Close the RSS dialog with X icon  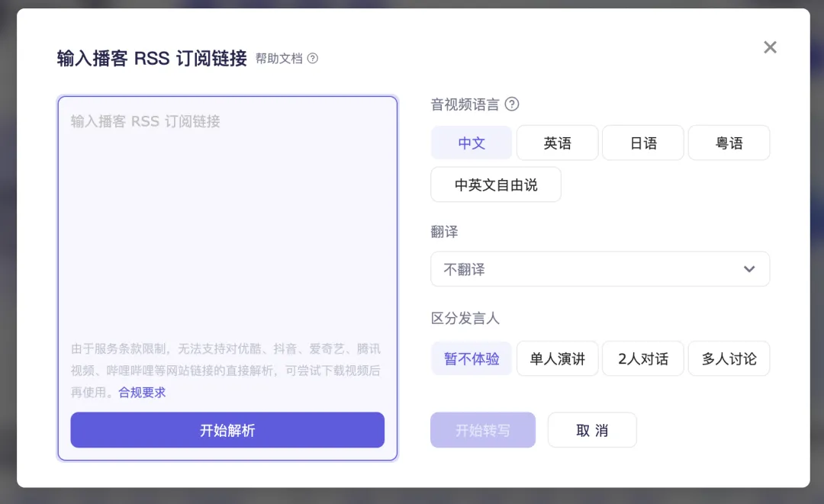click(770, 47)
